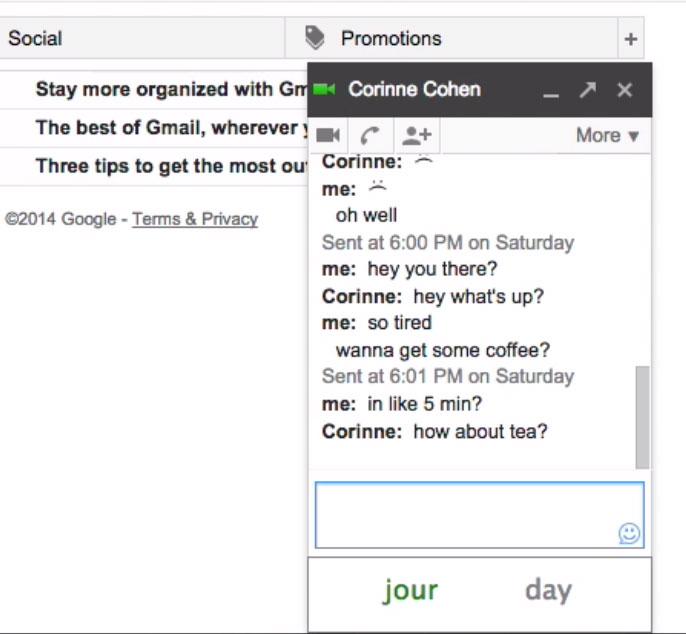686x634 pixels.
Task: Close the Corinne Cohen chat
Action: [x=624, y=90]
